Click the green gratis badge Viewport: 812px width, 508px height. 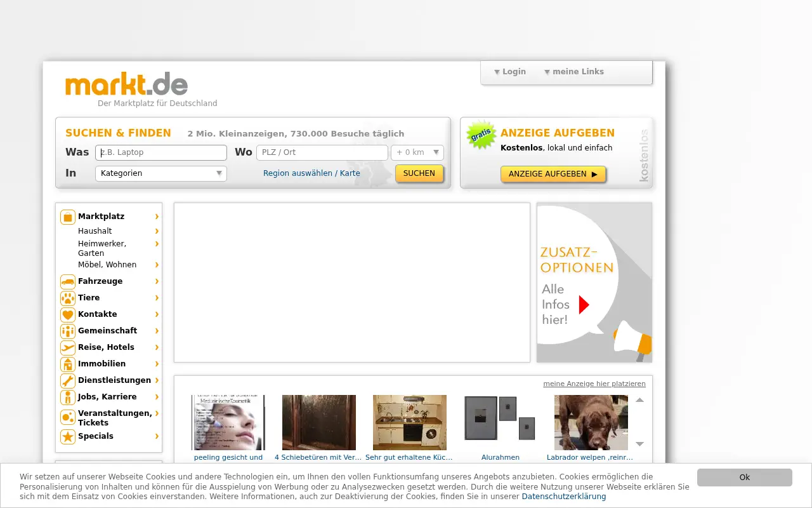point(481,135)
